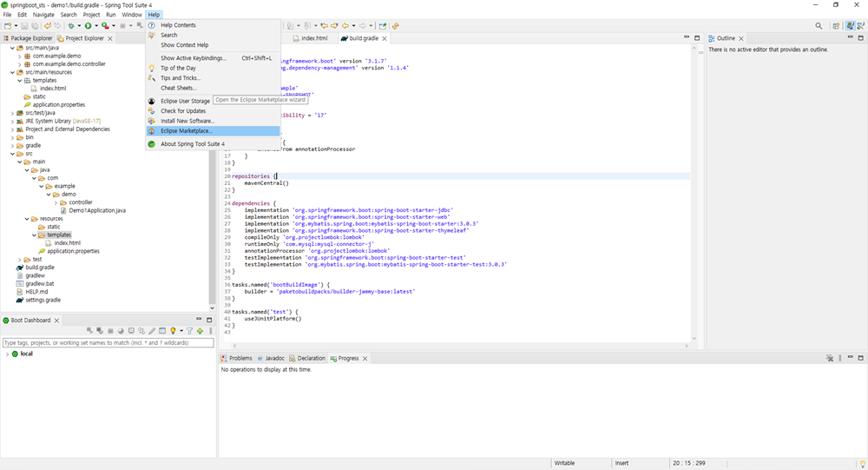Switch to the Declaration tab
Viewport: 868px width, 470px height.
[x=307, y=359]
